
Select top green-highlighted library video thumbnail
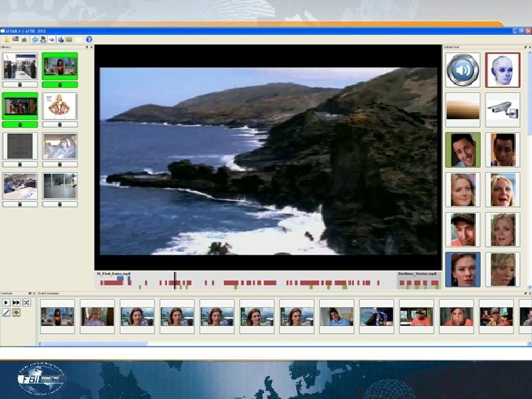60,66
